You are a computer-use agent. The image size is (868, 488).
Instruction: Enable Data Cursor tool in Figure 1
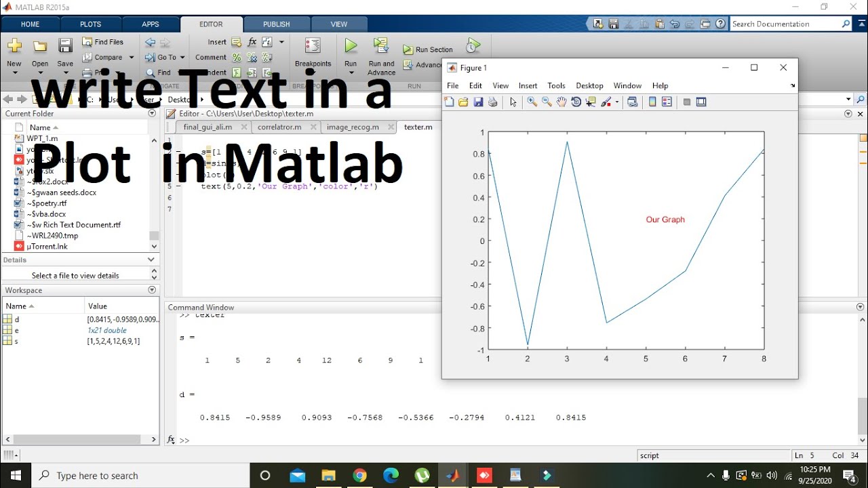pyautogui.click(x=591, y=102)
